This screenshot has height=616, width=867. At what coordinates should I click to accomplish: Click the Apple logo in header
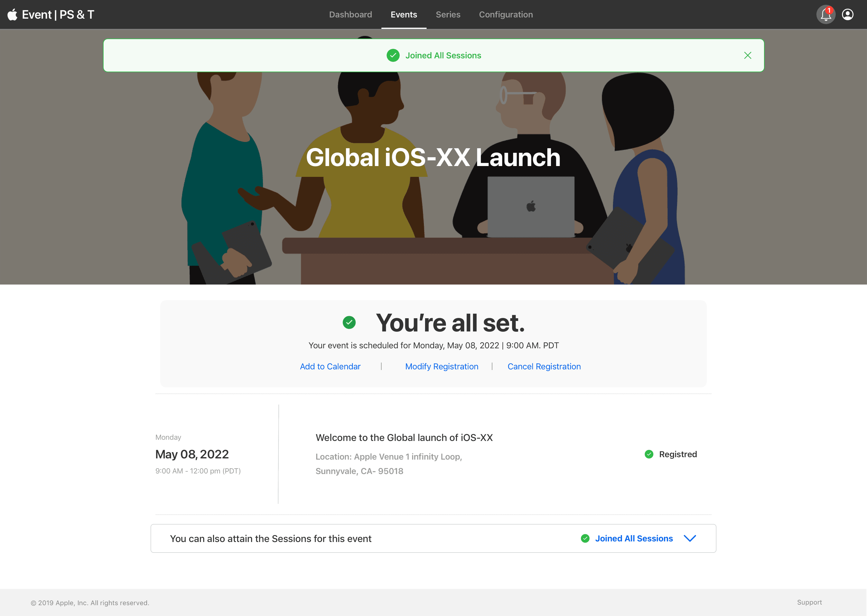[x=12, y=15]
